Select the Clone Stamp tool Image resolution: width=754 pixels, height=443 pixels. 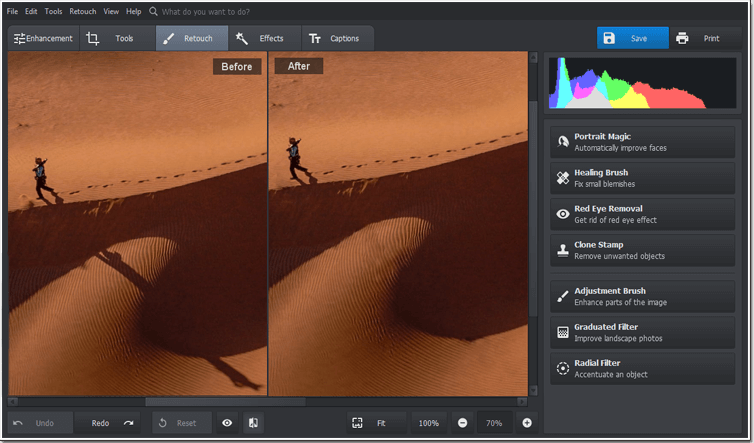click(x=642, y=250)
